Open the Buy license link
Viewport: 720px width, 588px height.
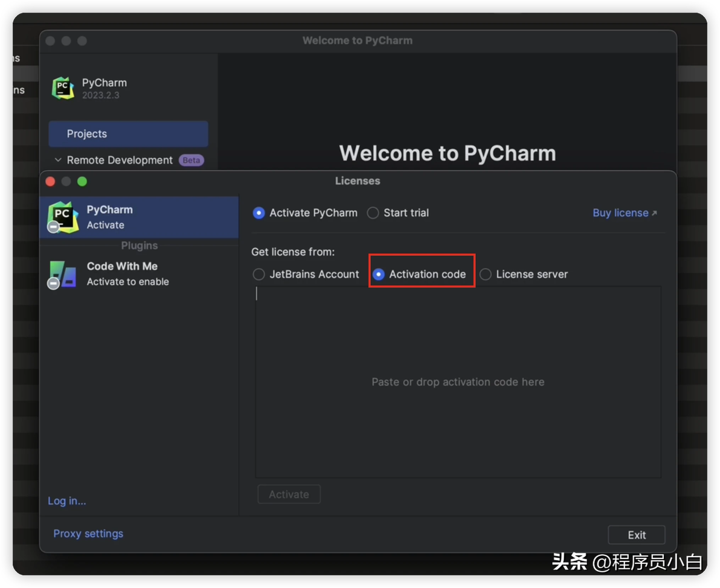tap(620, 213)
